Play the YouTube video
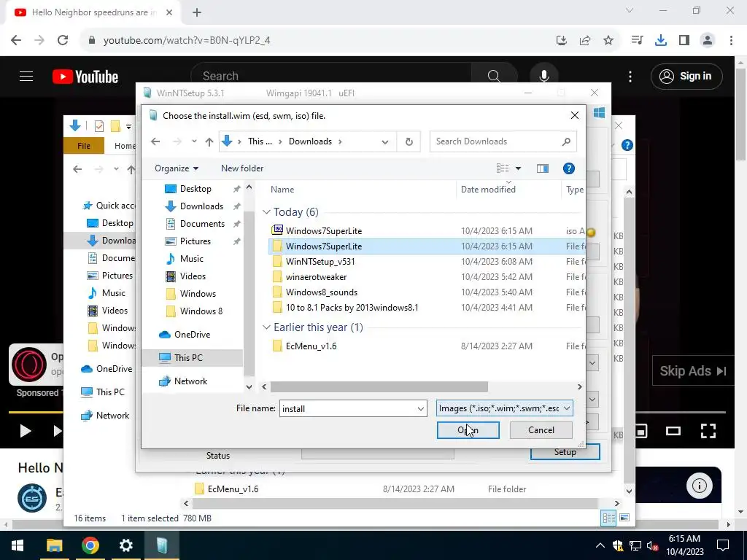This screenshot has width=747, height=560. (25, 431)
